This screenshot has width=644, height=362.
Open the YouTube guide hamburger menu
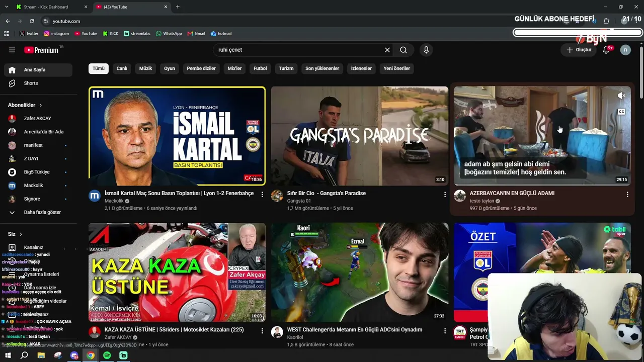click(x=12, y=50)
